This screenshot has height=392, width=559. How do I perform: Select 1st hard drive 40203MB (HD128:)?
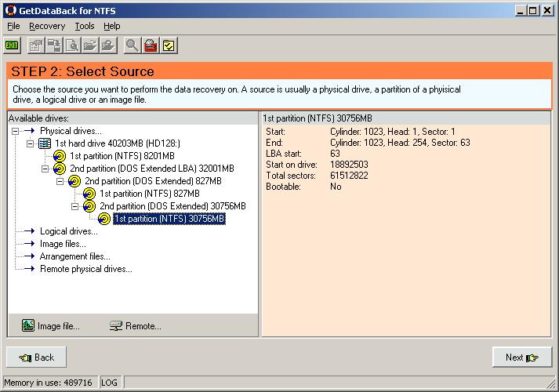pos(118,143)
